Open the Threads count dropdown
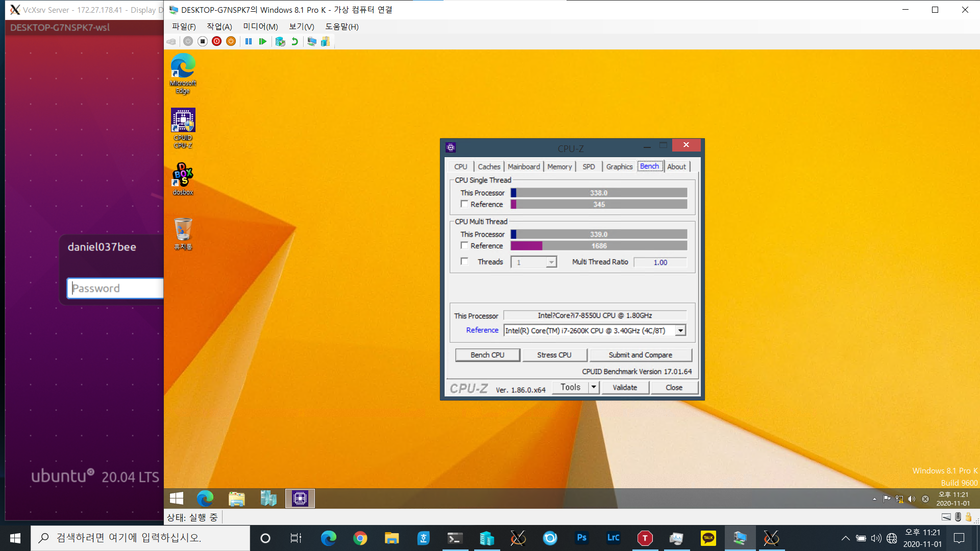The height and width of the screenshot is (551, 980). click(x=551, y=262)
